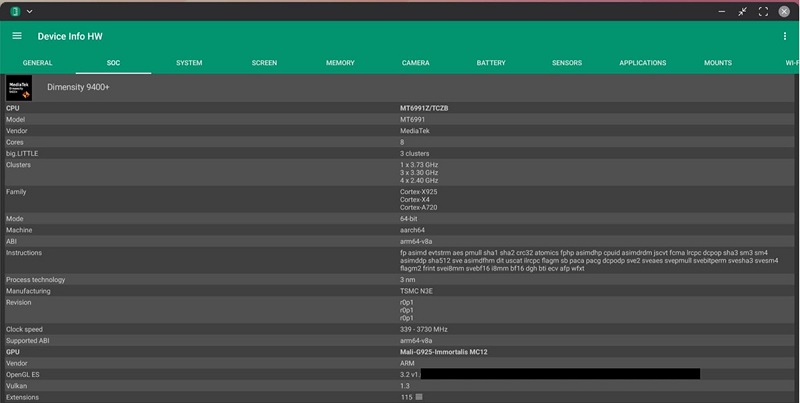
Task: Click the Machine value aarch64
Action: (x=412, y=230)
